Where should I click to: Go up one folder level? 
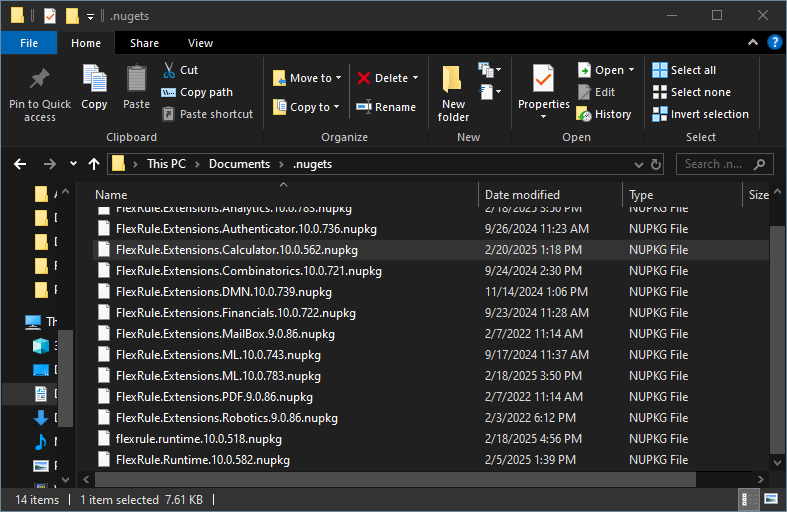(x=94, y=164)
